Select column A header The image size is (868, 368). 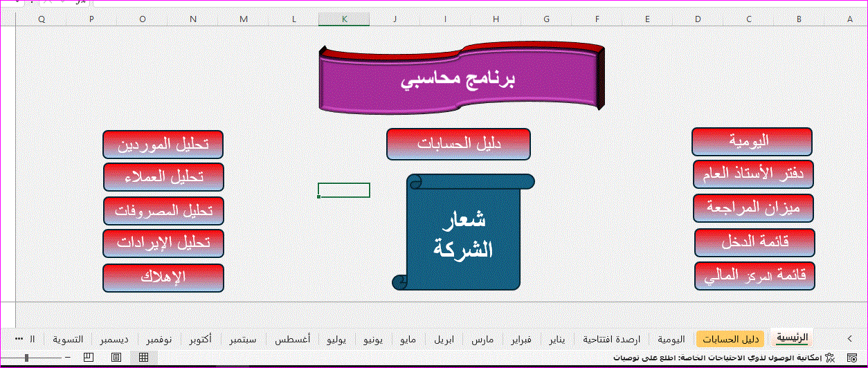(x=850, y=20)
